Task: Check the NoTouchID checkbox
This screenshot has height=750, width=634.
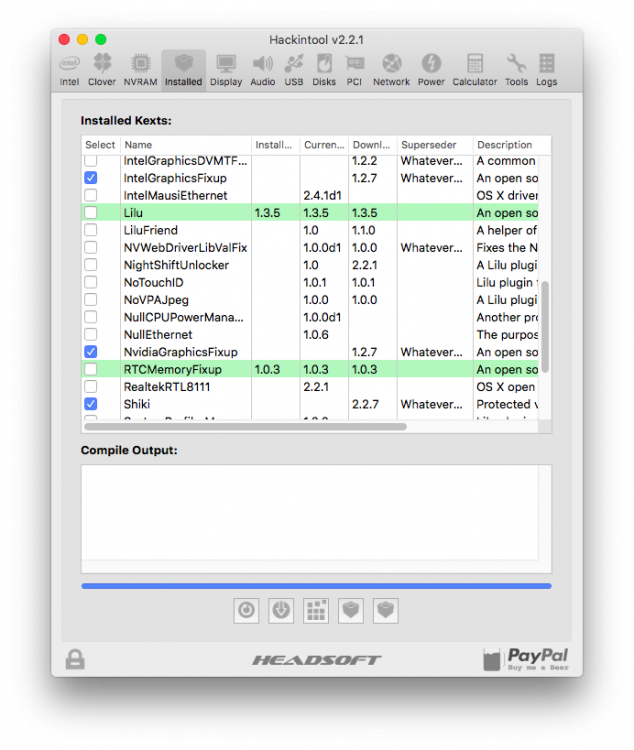Action: click(x=90, y=282)
